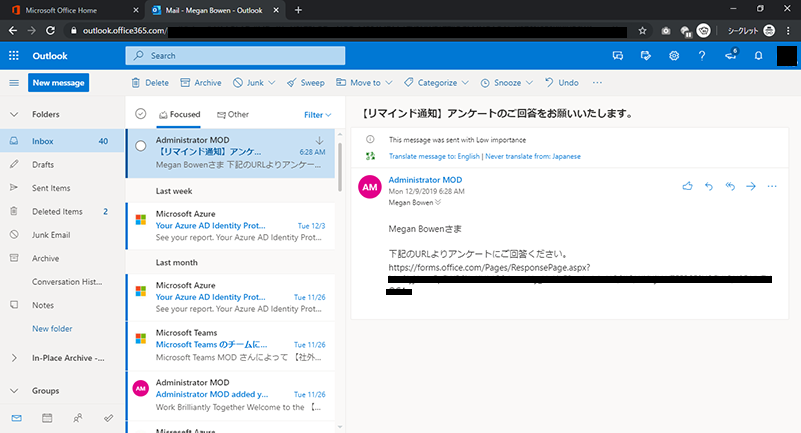Compose with New message button

[x=58, y=83]
